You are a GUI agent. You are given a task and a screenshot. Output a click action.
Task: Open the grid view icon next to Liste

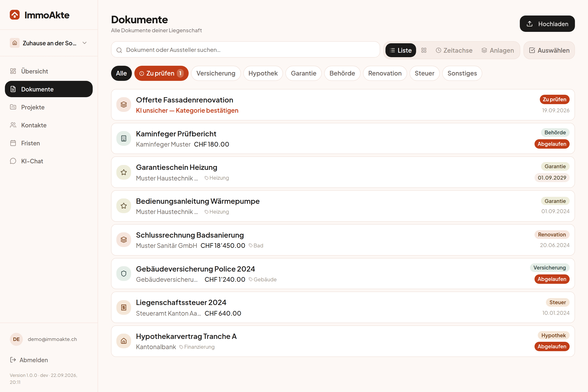[424, 50]
